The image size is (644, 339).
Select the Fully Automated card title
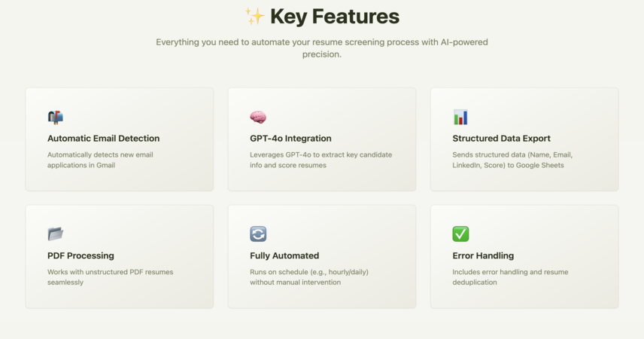(x=284, y=255)
